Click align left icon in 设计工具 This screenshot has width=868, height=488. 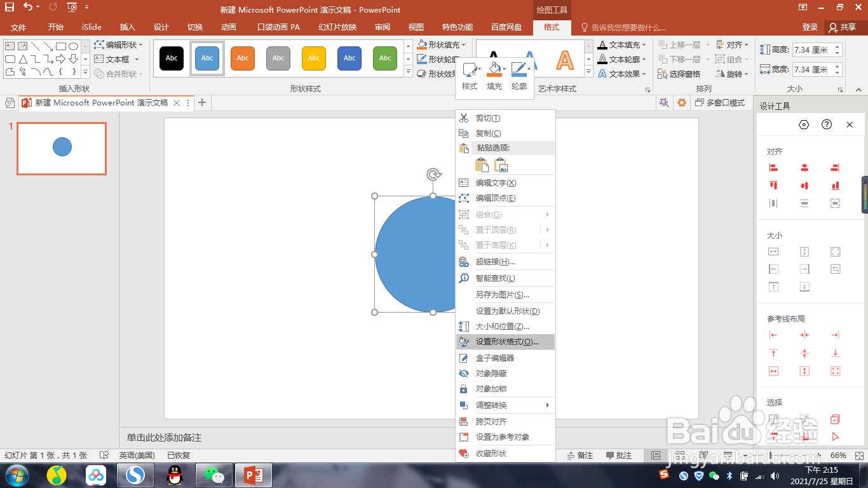point(773,168)
